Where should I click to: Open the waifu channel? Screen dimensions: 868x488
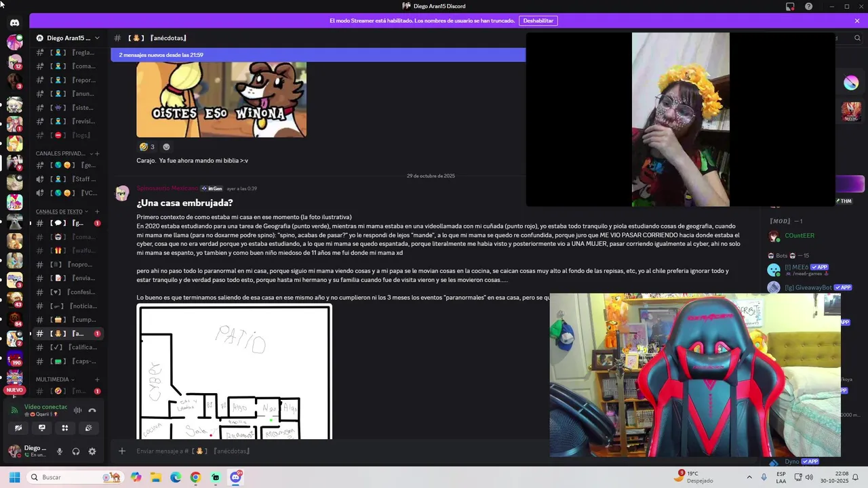pyautogui.click(x=68, y=251)
